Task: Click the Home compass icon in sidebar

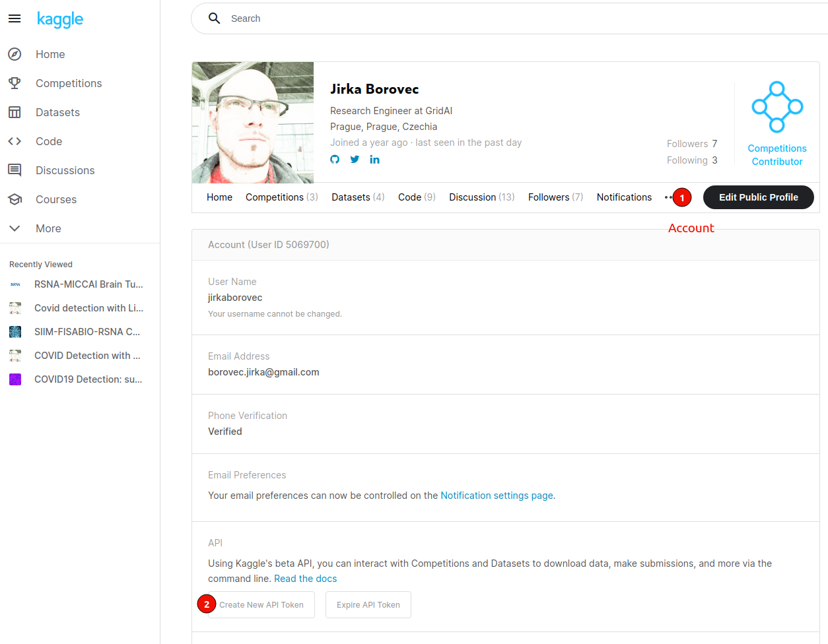Action: 15,54
